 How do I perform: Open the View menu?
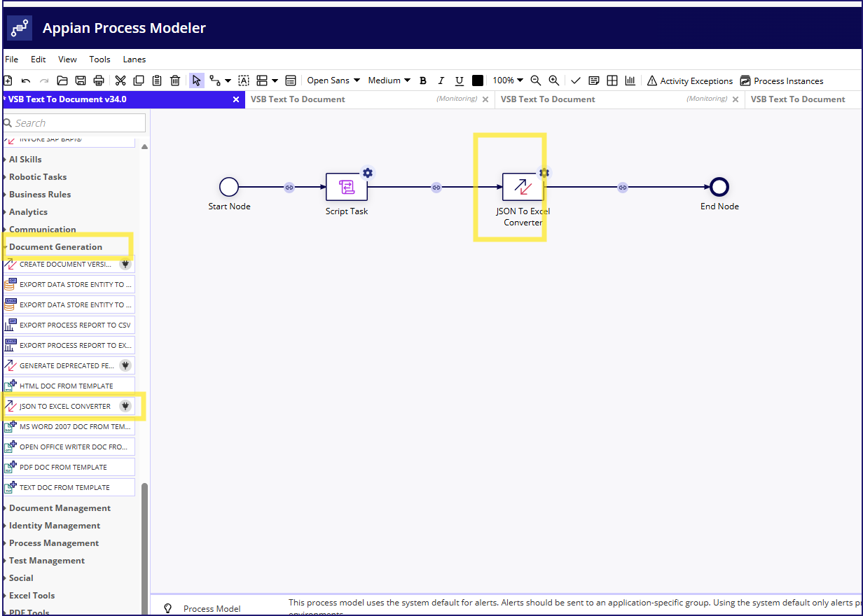[x=67, y=59]
